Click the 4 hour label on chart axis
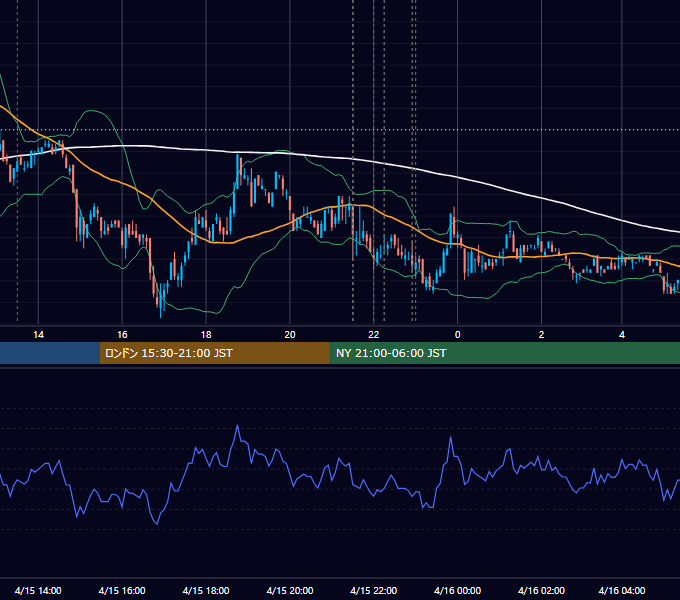The height and width of the screenshot is (600, 680). click(622, 335)
